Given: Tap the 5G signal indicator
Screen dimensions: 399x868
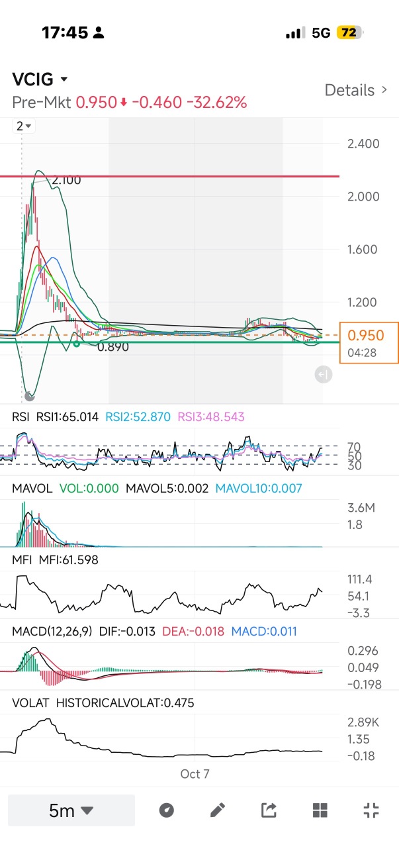Looking at the screenshot, I should pyautogui.click(x=321, y=32).
